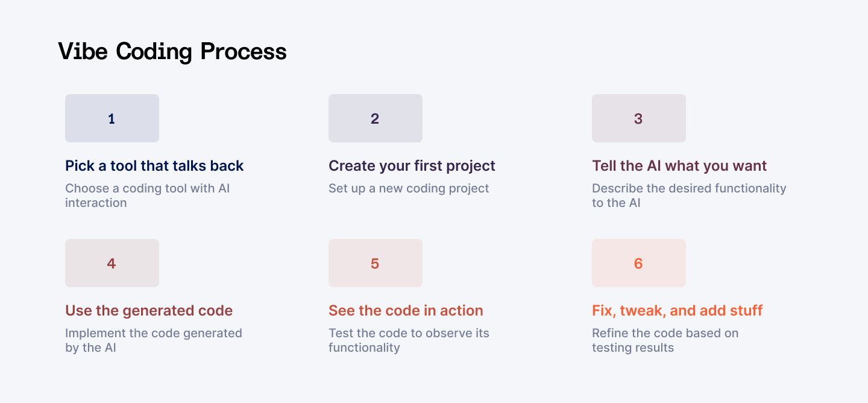Click 'Implement the code generated by the AI' text
868x403 pixels.
(x=154, y=340)
